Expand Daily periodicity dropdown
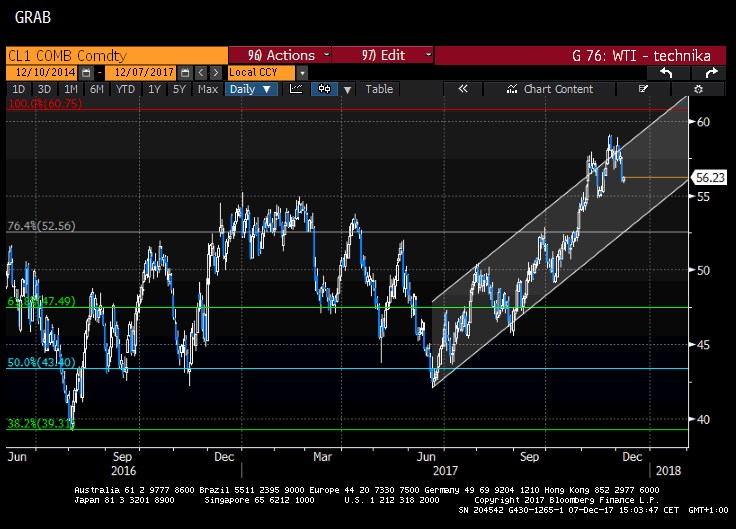736x529 pixels. coord(251,89)
